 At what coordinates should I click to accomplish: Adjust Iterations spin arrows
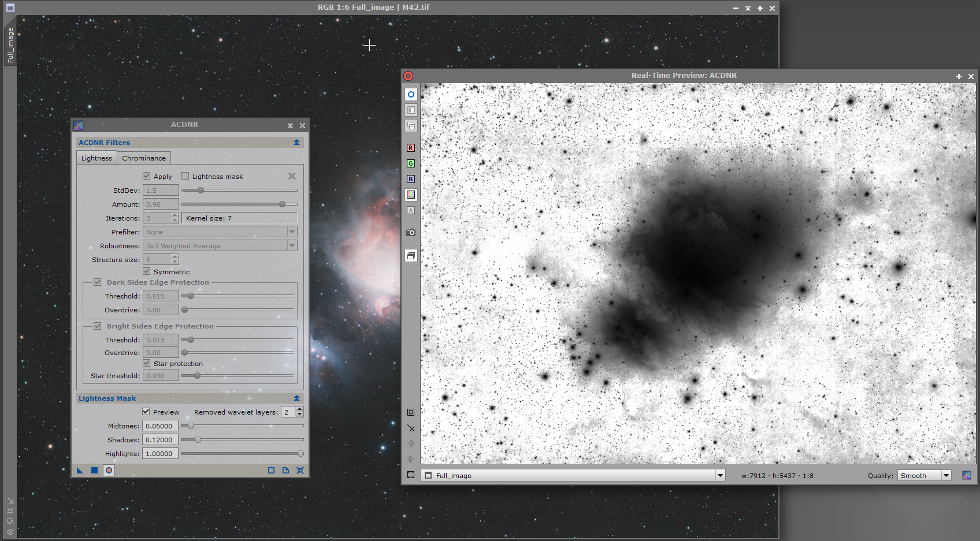pos(175,218)
